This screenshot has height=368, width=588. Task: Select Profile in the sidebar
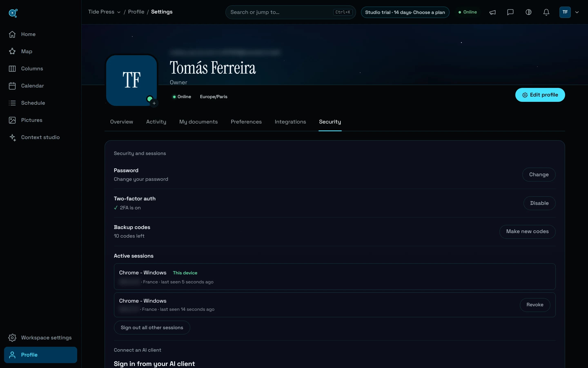point(40,355)
